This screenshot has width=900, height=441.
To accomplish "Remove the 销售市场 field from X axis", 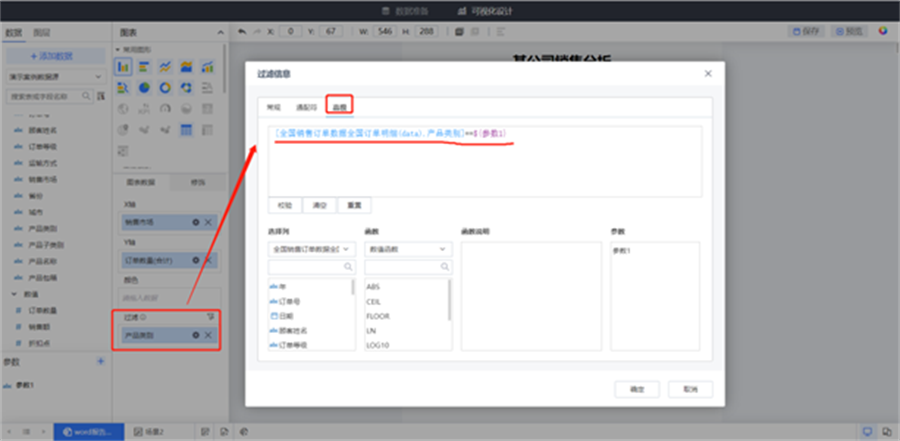I will coord(208,222).
